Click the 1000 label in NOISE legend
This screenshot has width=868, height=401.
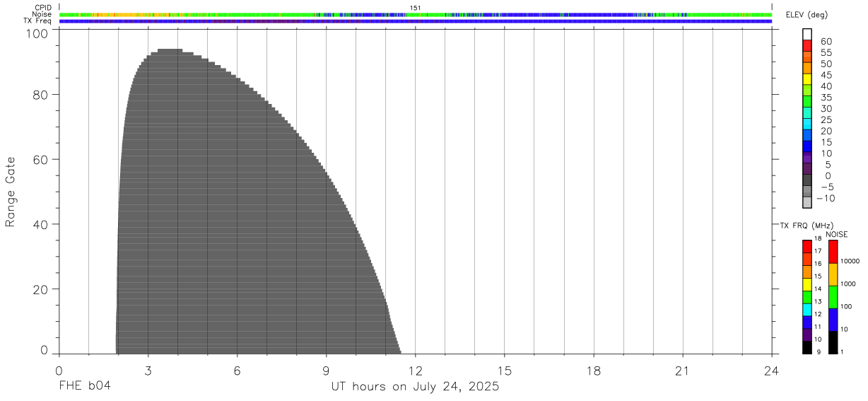point(848,284)
